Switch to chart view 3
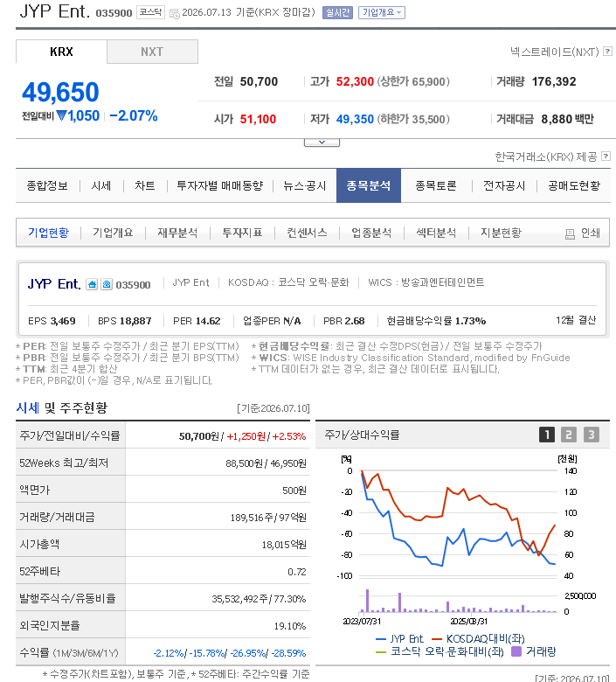Screen dimensions: 616x682 click(x=591, y=435)
